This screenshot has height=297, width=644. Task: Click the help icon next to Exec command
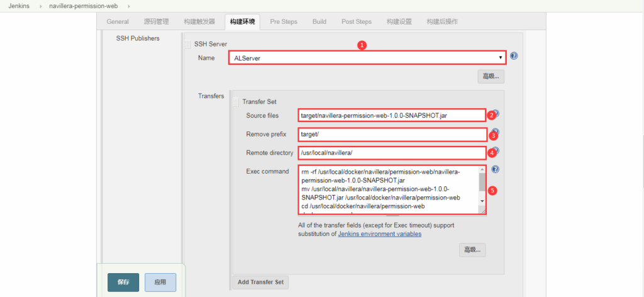coord(496,170)
